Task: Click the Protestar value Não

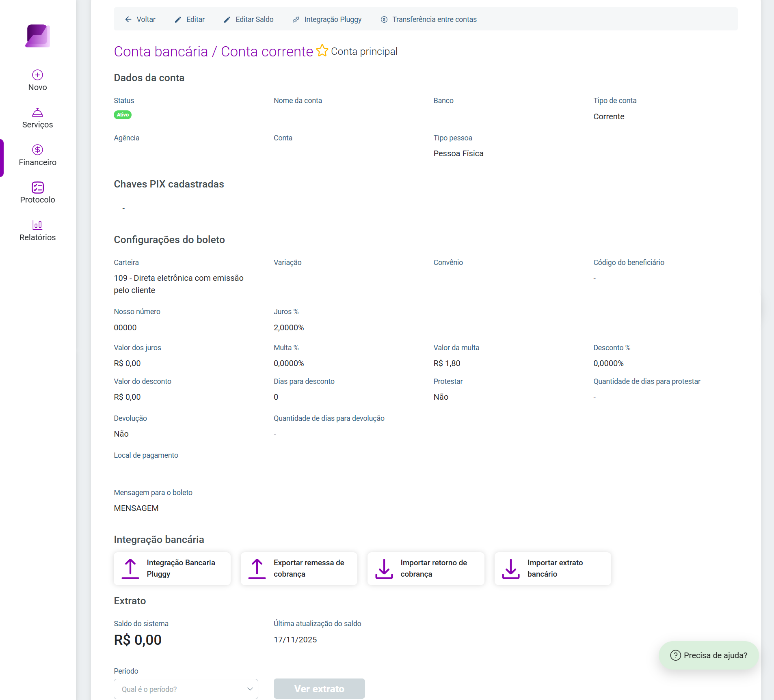Action: tap(441, 397)
